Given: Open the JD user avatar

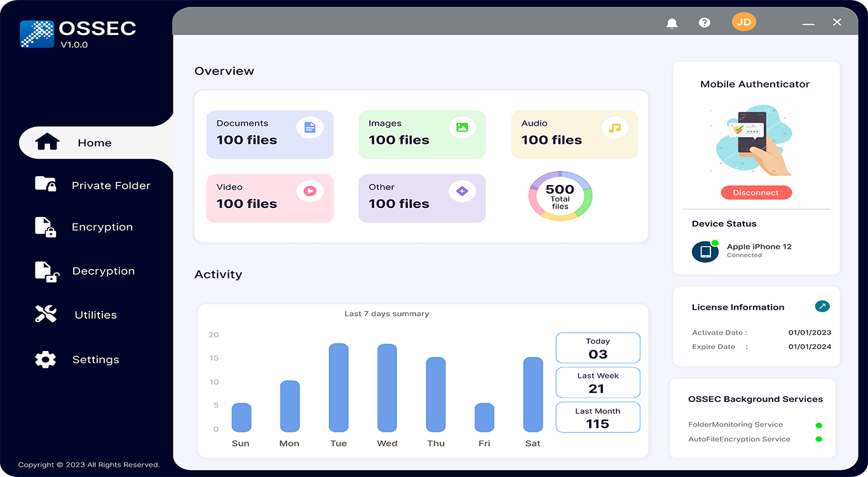Looking at the screenshot, I should tap(744, 22).
